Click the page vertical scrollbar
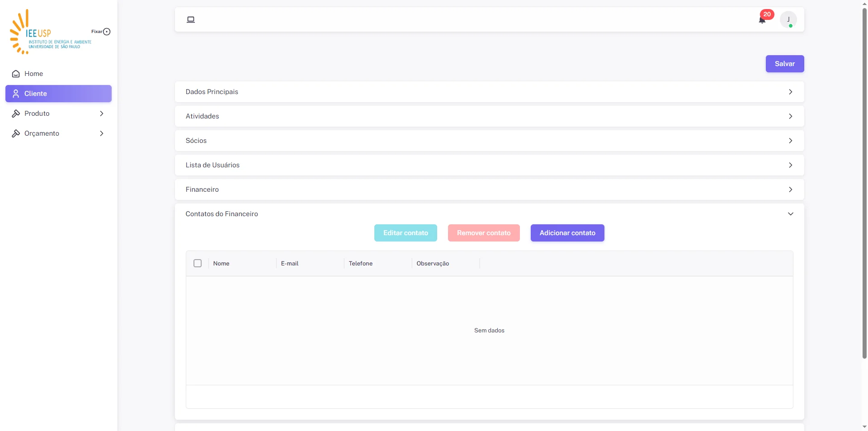Screen dimensions: 868x431 tap(864, 183)
